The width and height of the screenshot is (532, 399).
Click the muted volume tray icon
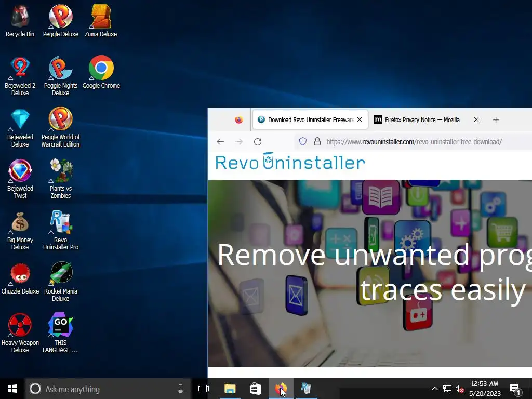[x=459, y=389]
